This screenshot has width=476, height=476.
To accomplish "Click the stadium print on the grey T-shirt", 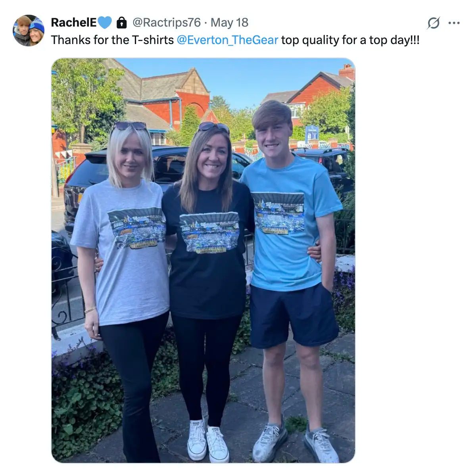I will (x=137, y=228).
